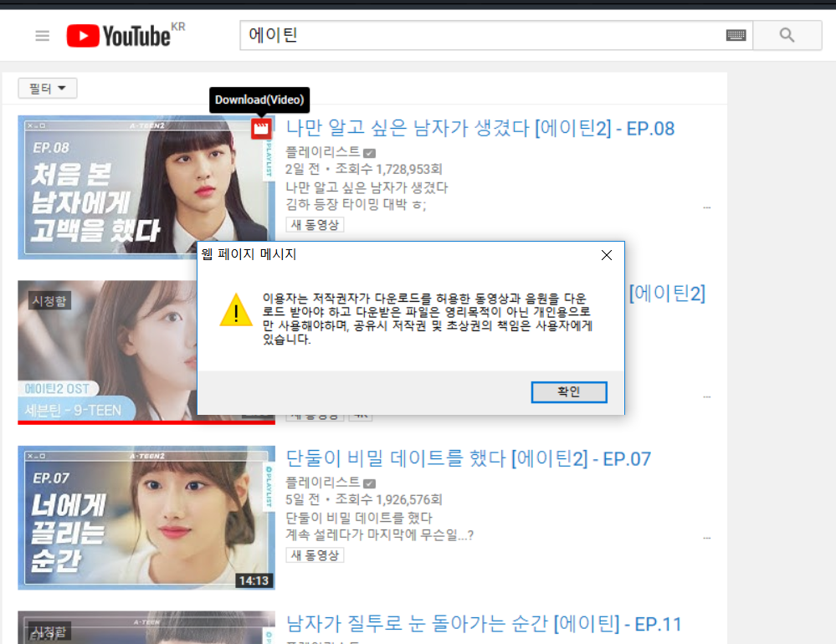Confirm the dialog with 확인 button
Screen dimensions: 836x644
tap(569, 392)
